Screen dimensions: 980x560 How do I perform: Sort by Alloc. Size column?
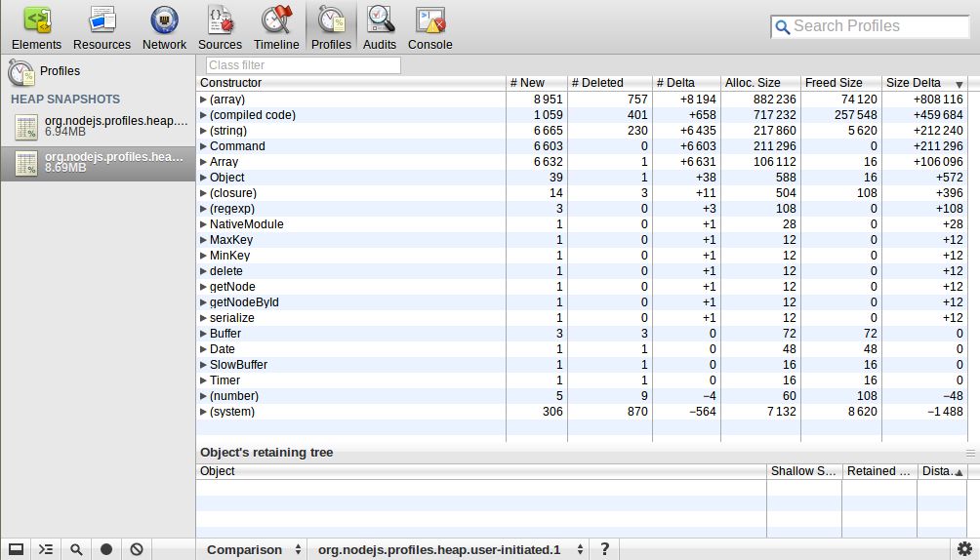760,83
